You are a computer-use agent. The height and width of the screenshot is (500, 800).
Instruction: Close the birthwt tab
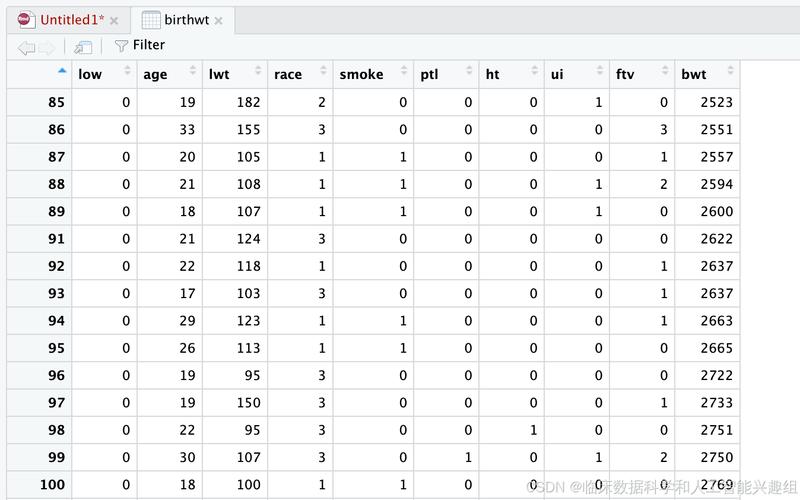[220, 21]
